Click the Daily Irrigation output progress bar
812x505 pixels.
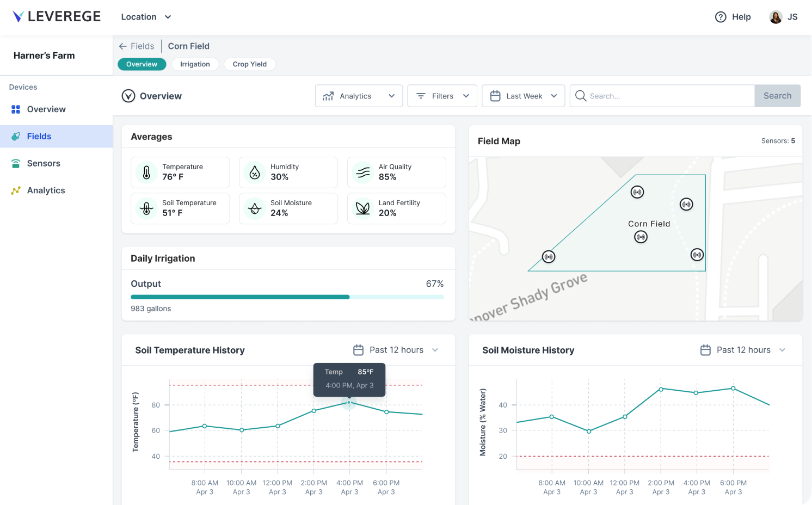[x=287, y=297]
